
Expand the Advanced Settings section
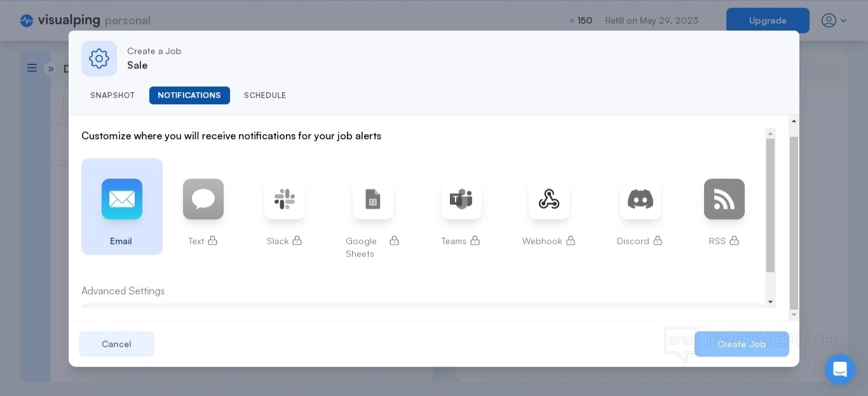[123, 290]
